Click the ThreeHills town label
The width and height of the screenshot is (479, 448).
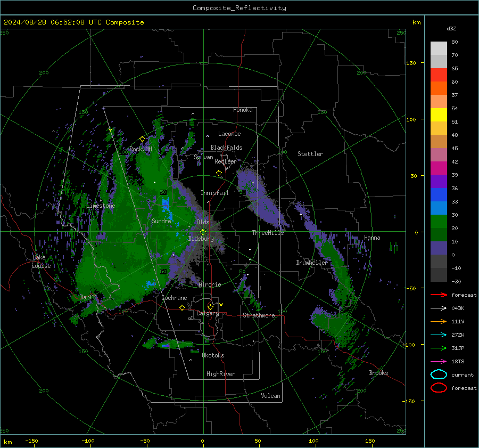coord(268,233)
